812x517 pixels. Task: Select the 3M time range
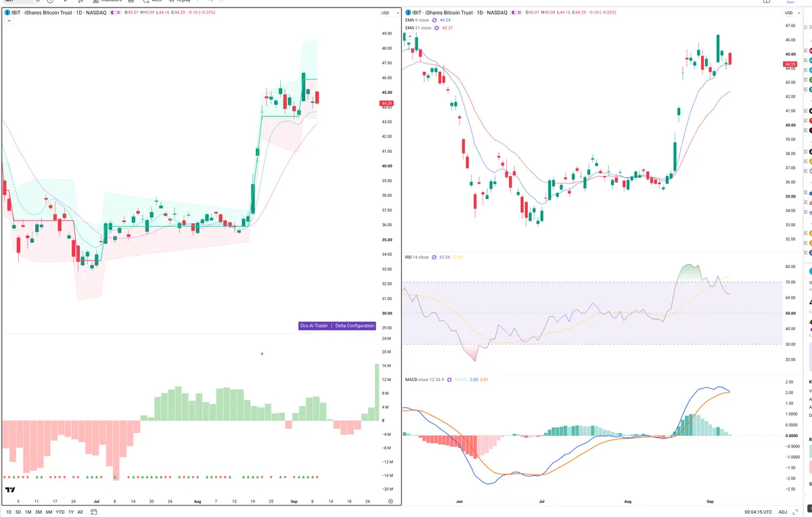(39, 512)
